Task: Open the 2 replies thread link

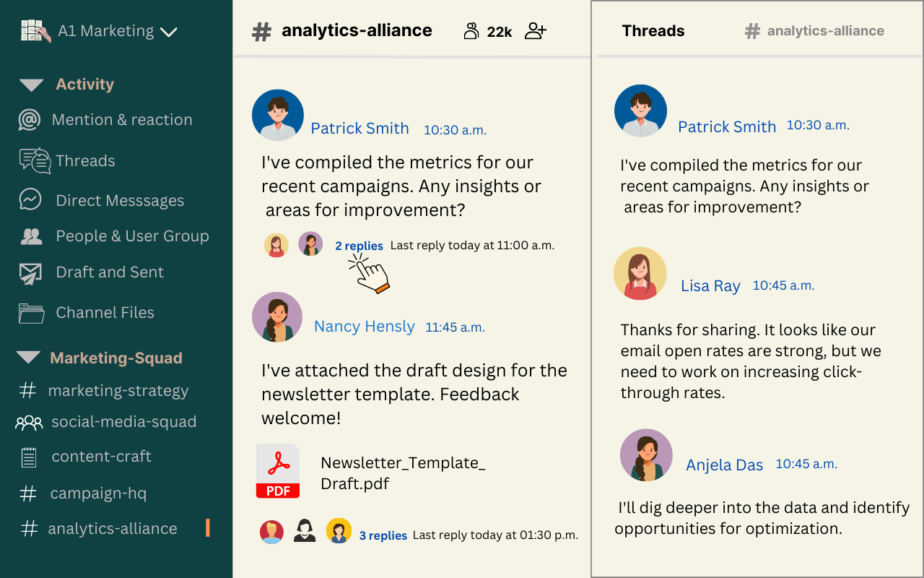Action: click(x=359, y=246)
